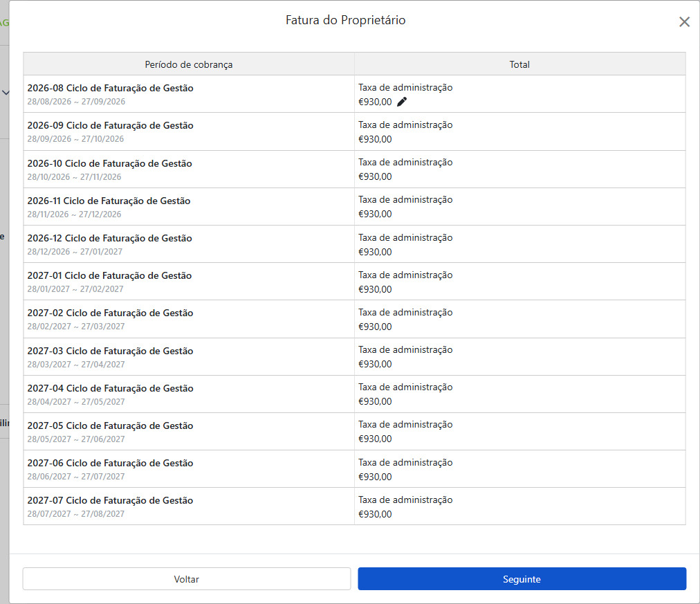Screen dimensions: 700x604
Task: Select date range 28/09/2026 ~ 27/10/2026
Action: (x=75, y=139)
